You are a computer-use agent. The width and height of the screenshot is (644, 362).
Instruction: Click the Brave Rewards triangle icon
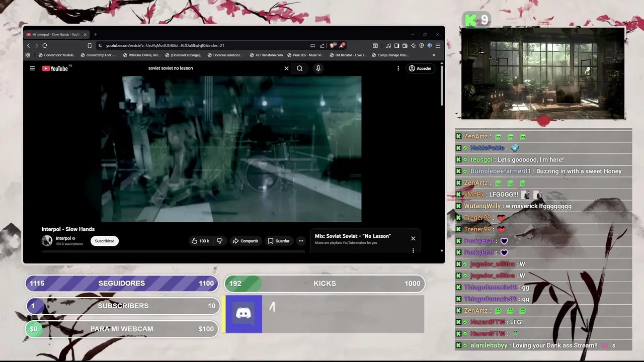[x=342, y=45]
